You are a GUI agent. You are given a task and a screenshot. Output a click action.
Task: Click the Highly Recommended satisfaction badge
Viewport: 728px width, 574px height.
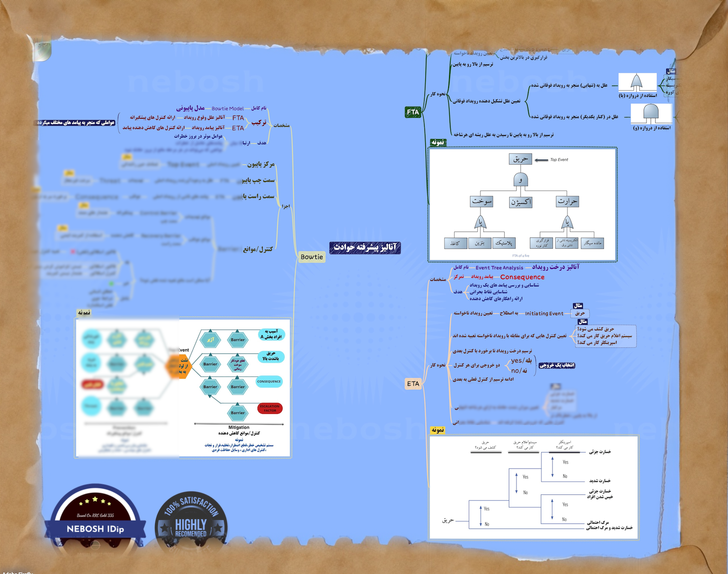[191, 523]
